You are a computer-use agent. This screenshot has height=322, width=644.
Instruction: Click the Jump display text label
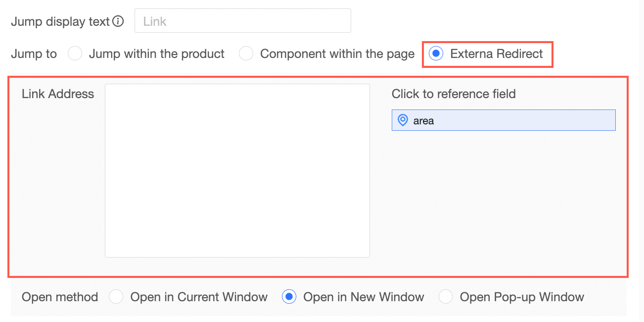coord(60,21)
